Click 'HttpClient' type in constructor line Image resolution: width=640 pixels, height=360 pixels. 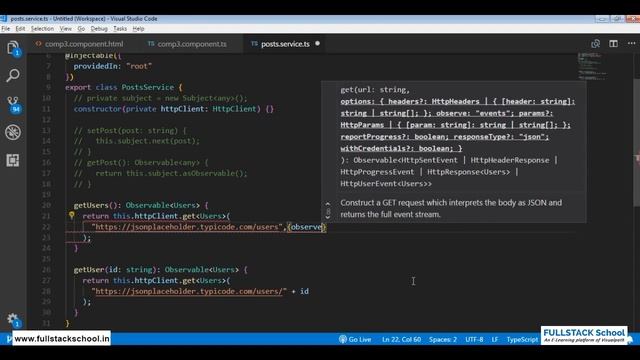pos(234,109)
